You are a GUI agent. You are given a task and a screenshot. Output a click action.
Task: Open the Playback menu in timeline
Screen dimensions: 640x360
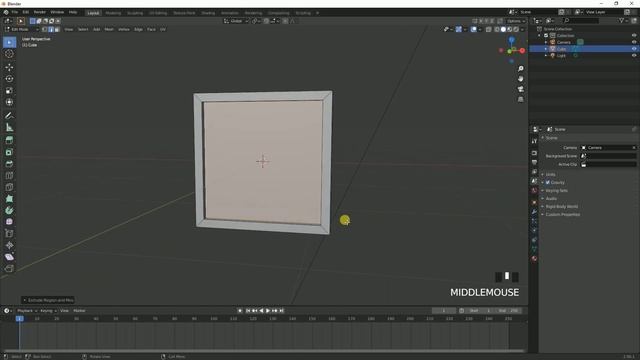click(x=26, y=311)
